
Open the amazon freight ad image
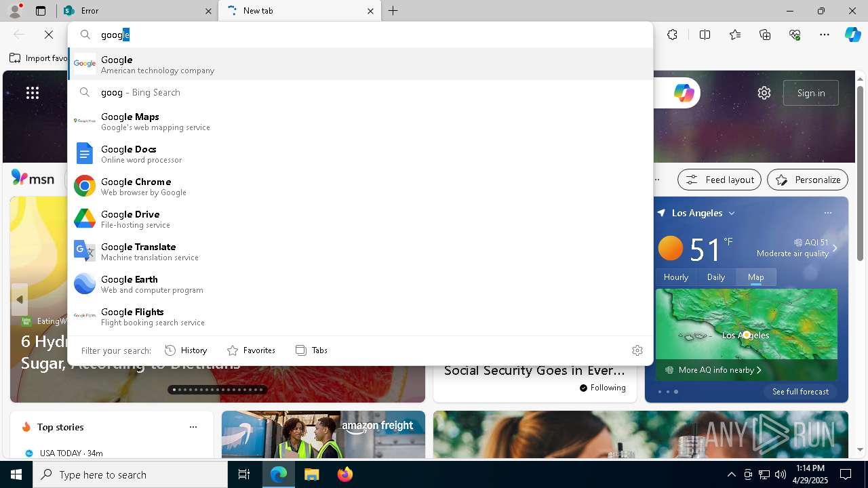pos(323,434)
